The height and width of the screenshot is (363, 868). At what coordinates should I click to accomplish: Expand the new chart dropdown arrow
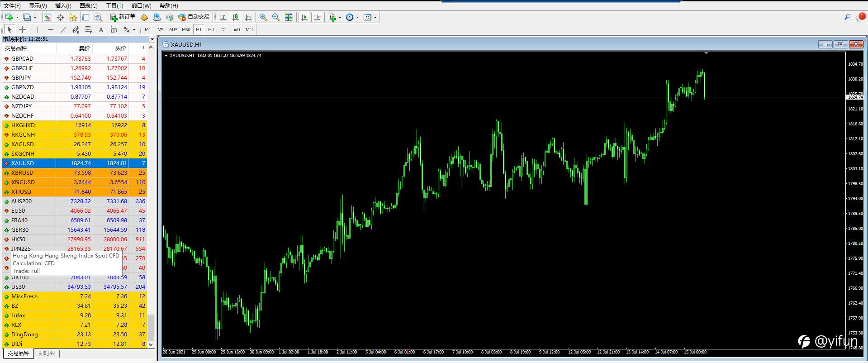(x=17, y=17)
